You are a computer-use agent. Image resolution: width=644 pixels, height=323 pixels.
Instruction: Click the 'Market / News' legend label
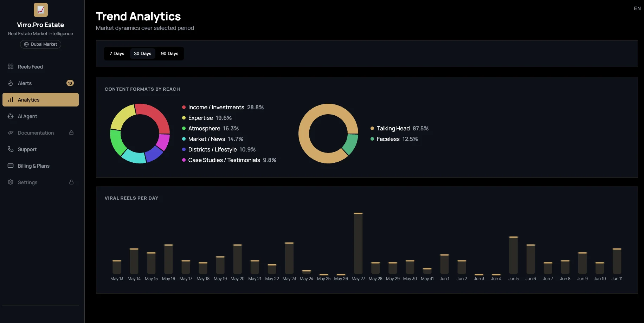pos(207,139)
